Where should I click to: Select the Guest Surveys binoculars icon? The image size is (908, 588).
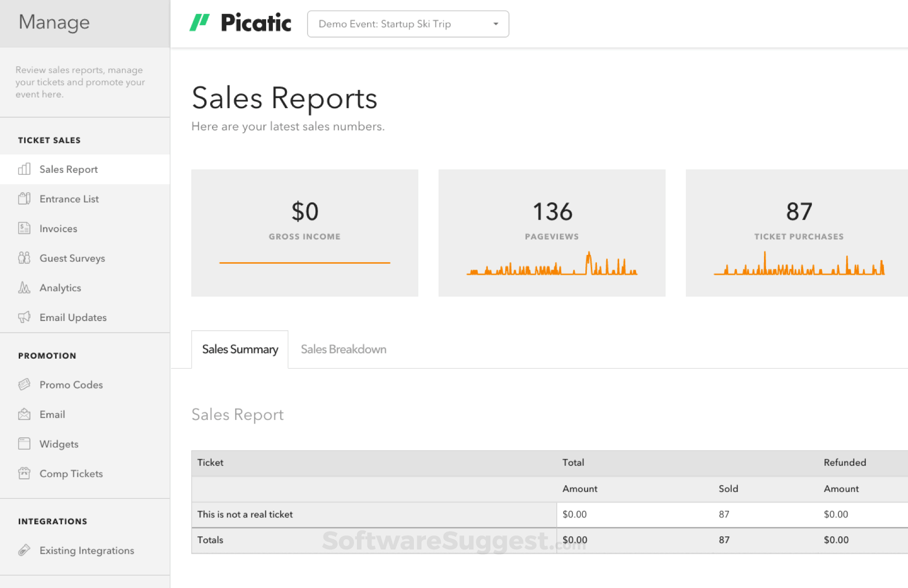[x=24, y=258]
